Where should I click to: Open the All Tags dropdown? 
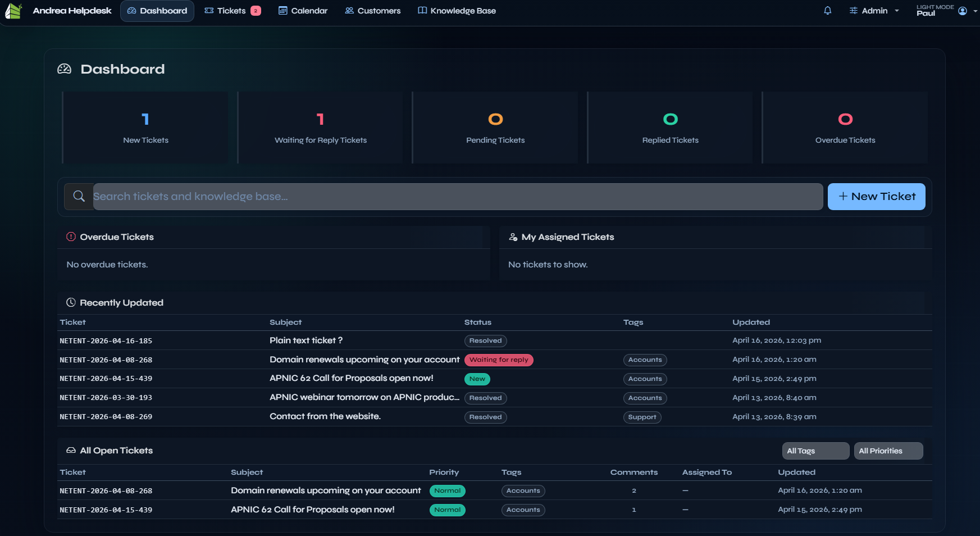(815, 451)
